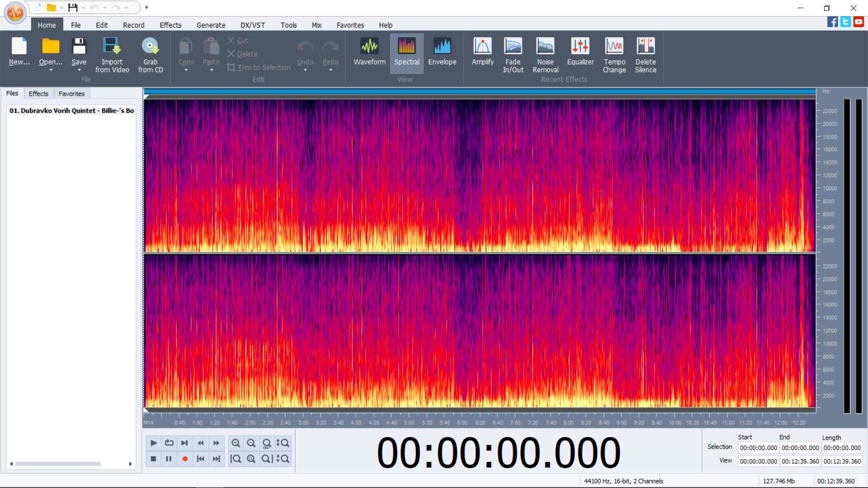Screen dimensions: 868x488
Task: Click the Save floppy disk ribbon icon
Action: coord(79,47)
